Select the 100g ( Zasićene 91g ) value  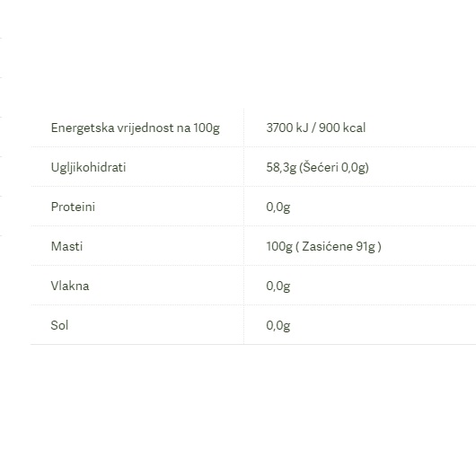[x=323, y=246]
